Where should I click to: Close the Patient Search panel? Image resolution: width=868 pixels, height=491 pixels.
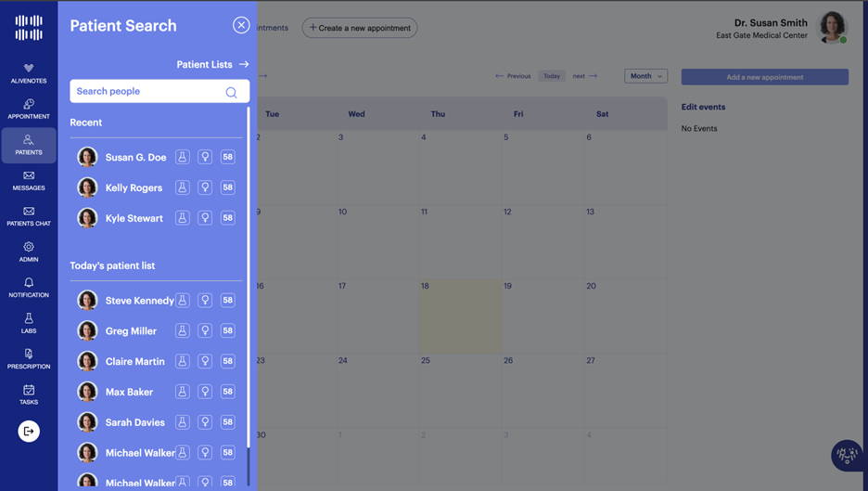coord(241,25)
